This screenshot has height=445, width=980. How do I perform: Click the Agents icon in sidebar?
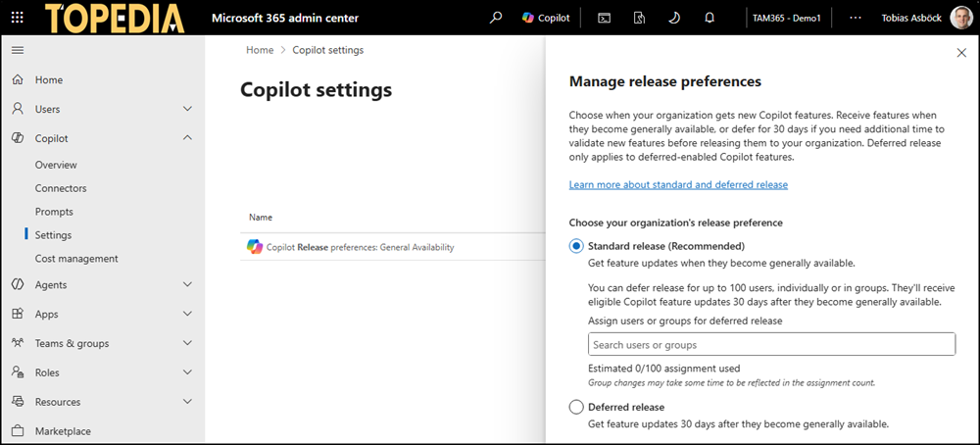coord(18,284)
